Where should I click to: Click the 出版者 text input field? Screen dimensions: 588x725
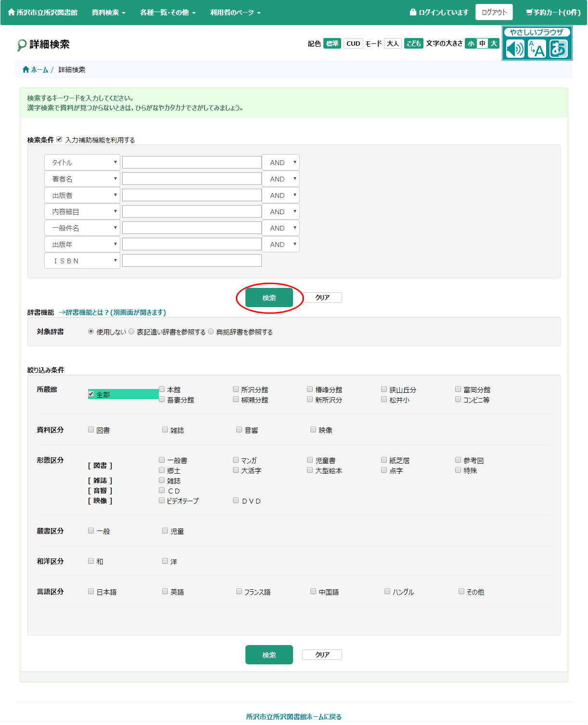click(x=192, y=195)
